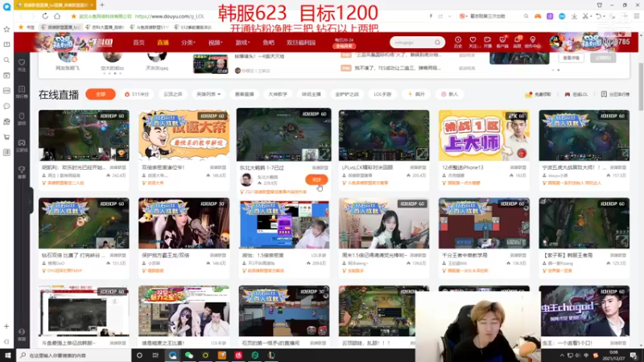Open the browser sidebar favorites star icon
Viewport: 644px width, 362px height.
6,29
